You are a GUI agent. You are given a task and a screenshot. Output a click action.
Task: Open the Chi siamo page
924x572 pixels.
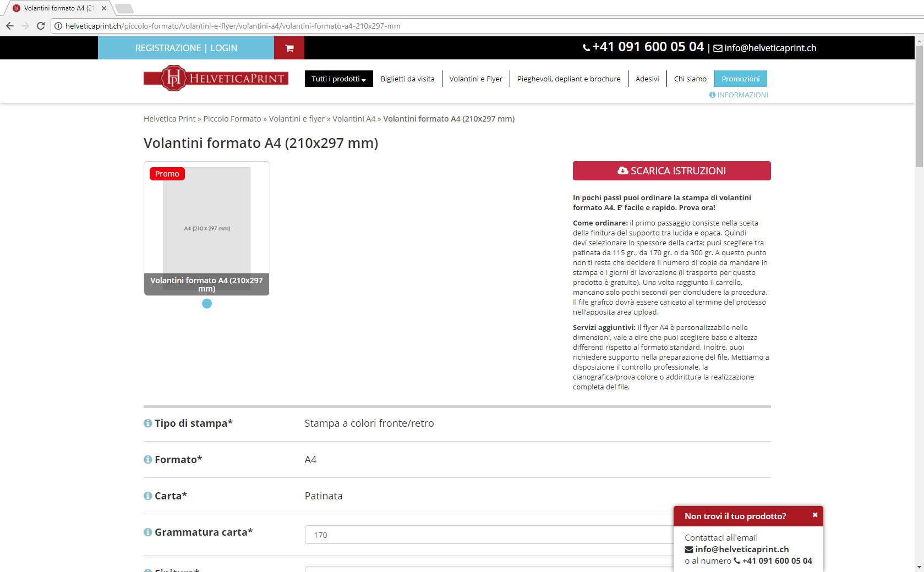coord(690,79)
